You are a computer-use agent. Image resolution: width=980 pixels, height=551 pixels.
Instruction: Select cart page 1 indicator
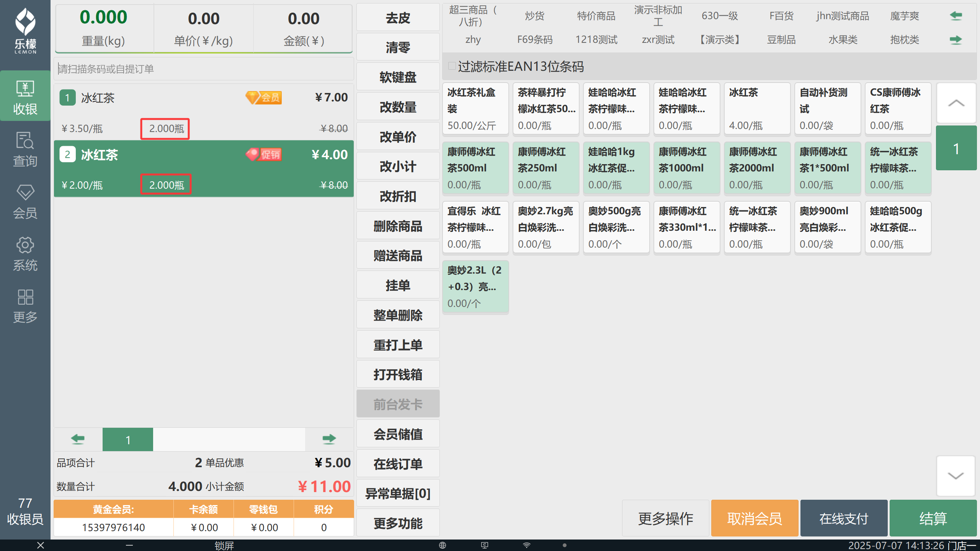(128, 440)
